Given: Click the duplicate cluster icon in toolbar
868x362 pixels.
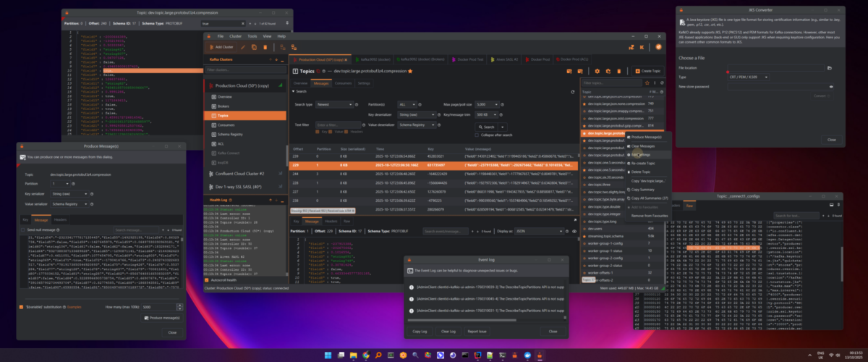Looking at the screenshot, I should click(x=254, y=47).
